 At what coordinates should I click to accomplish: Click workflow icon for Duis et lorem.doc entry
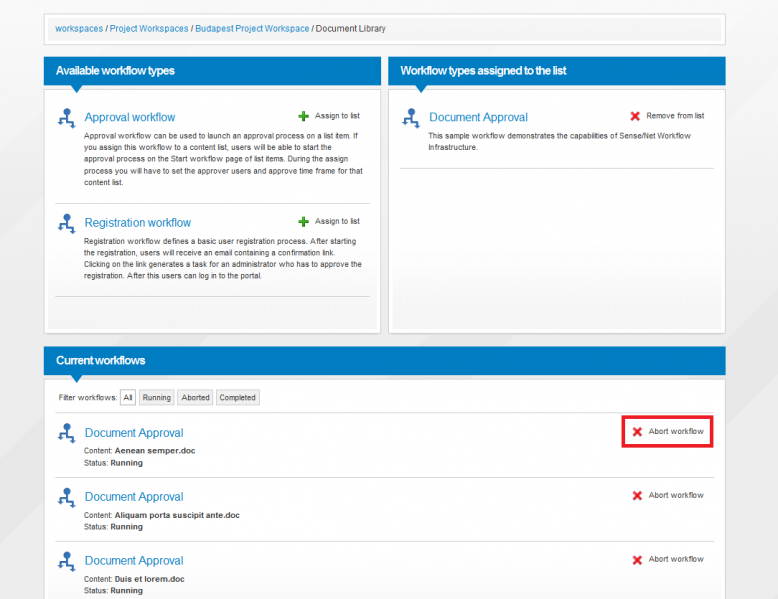point(66,561)
